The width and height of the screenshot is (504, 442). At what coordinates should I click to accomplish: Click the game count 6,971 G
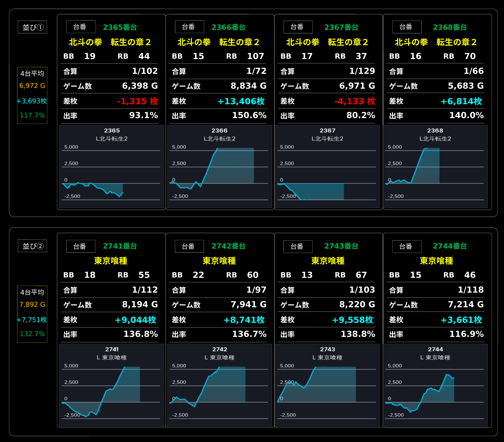(357, 86)
